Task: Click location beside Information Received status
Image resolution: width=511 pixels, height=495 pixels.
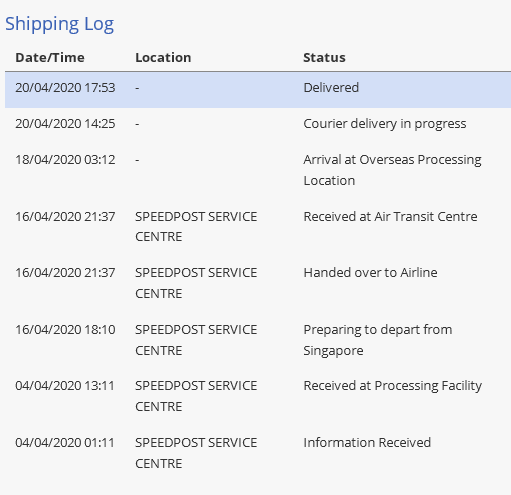Action: click(x=196, y=453)
